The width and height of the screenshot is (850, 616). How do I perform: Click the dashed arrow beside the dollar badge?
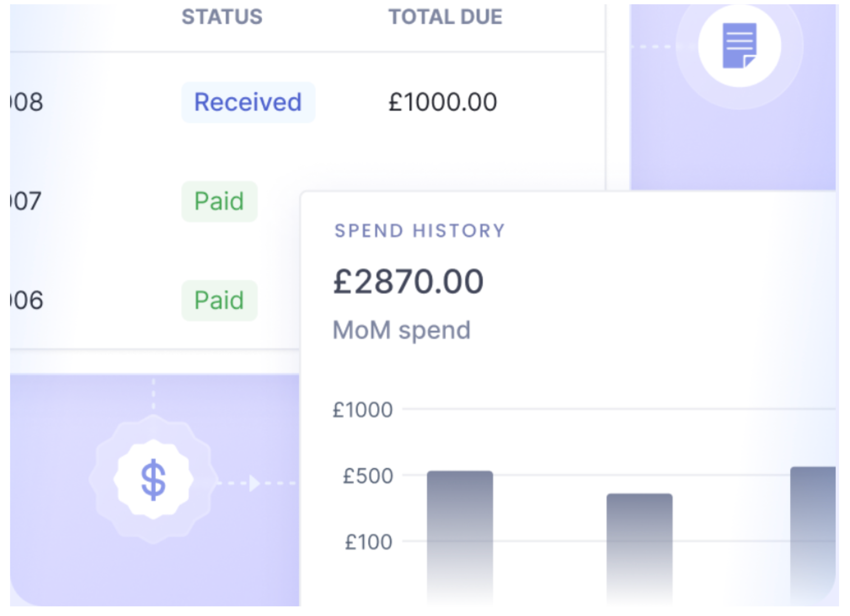coord(255,483)
